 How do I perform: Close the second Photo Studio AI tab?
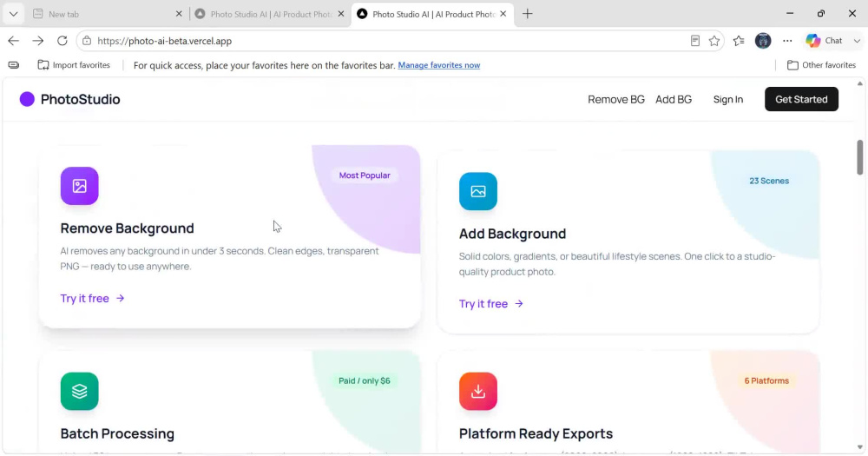tap(341, 14)
